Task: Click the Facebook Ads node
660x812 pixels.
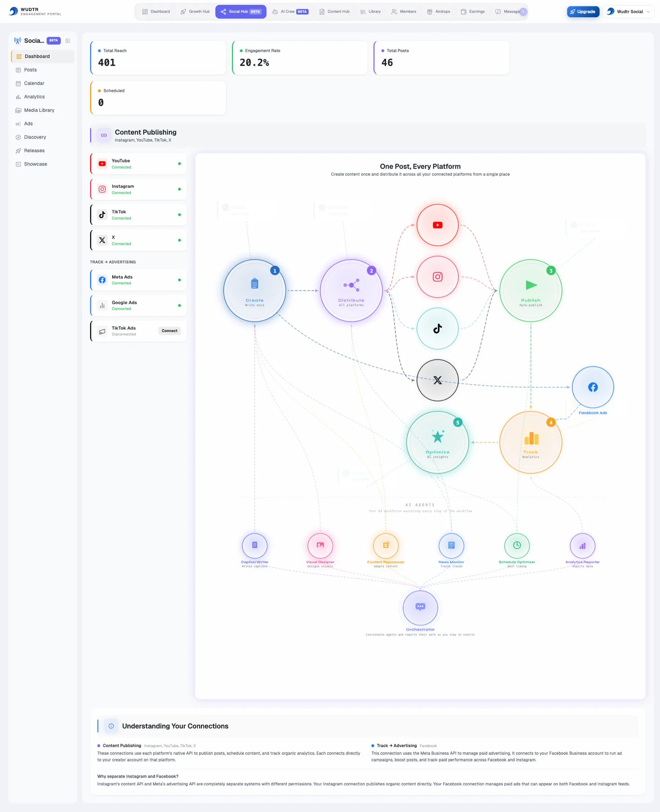Action: pyautogui.click(x=593, y=387)
